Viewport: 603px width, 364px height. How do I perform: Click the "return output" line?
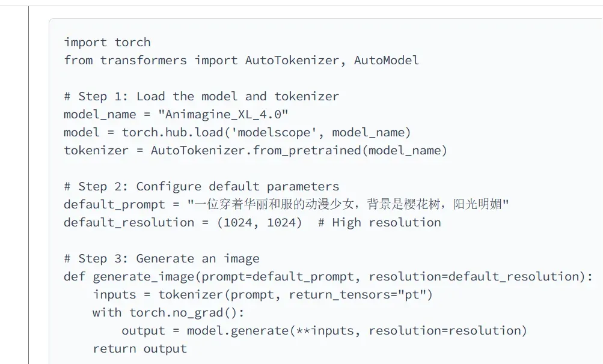[139, 348]
